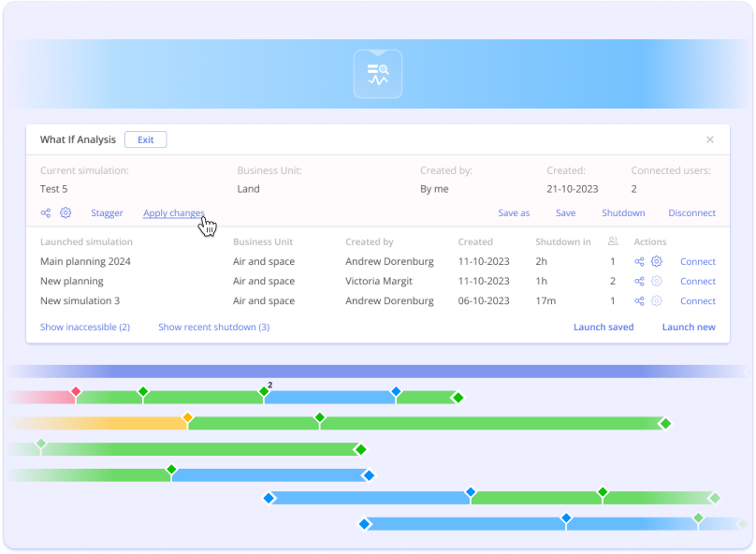Click blue start diamond of bottom timeline bar
The width and height of the screenshot is (756, 554).
[x=365, y=524]
